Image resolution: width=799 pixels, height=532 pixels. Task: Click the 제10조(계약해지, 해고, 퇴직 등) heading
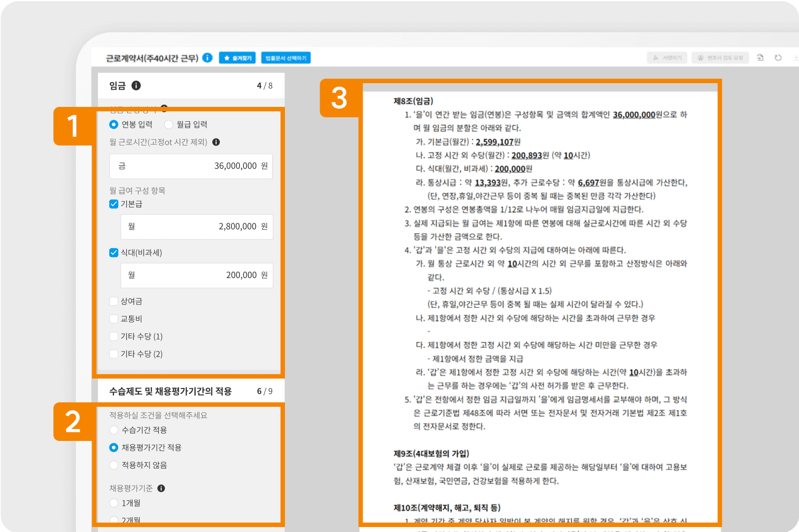click(x=447, y=508)
